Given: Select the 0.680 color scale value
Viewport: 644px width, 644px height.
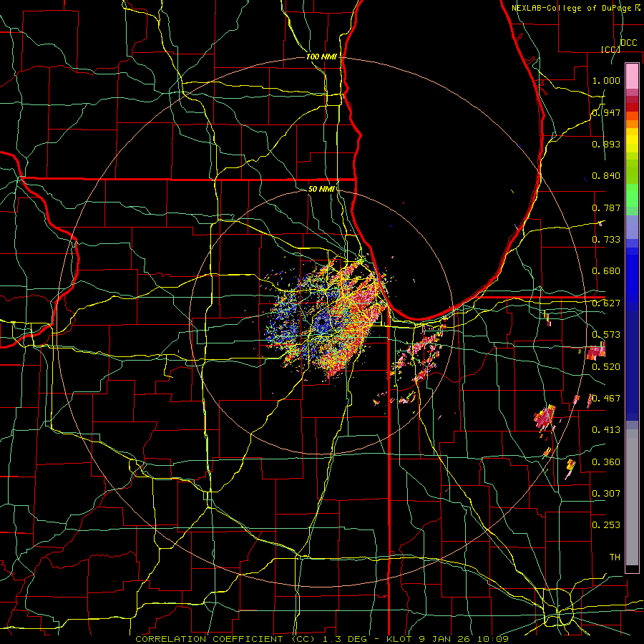Looking at the screenshot, I should click(x=606, y=271).
